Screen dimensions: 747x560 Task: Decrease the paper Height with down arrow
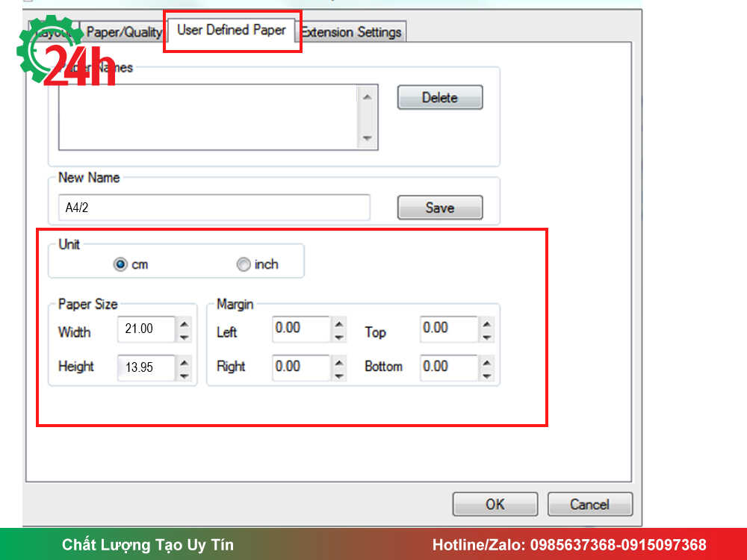click(185, 376)
